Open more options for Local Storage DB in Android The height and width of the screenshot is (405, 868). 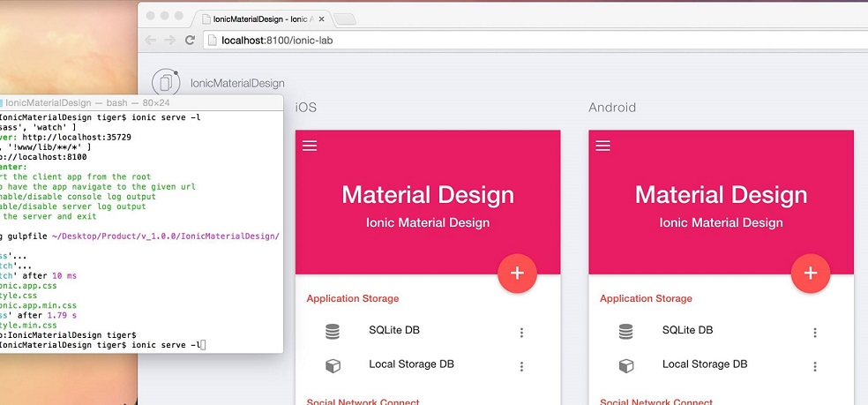click(815, 366)
